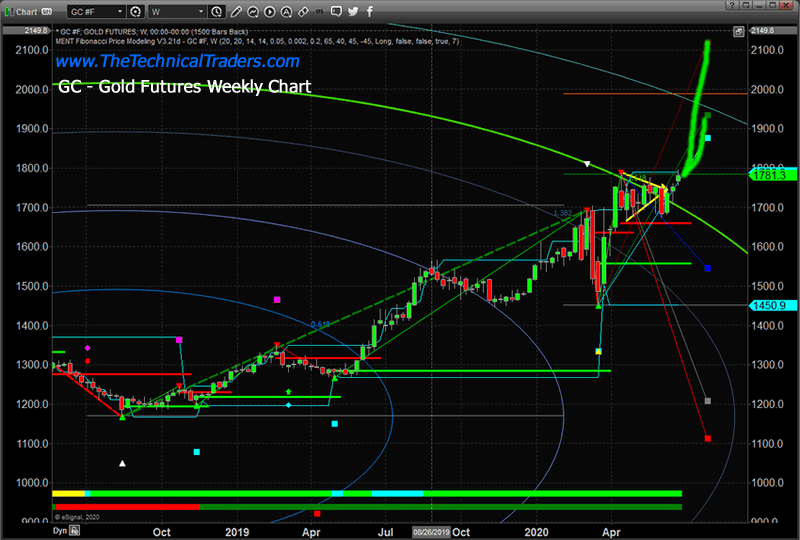Click the 2000.0 right price axis label
Screen dimensions: 800x540
point(767,89)
